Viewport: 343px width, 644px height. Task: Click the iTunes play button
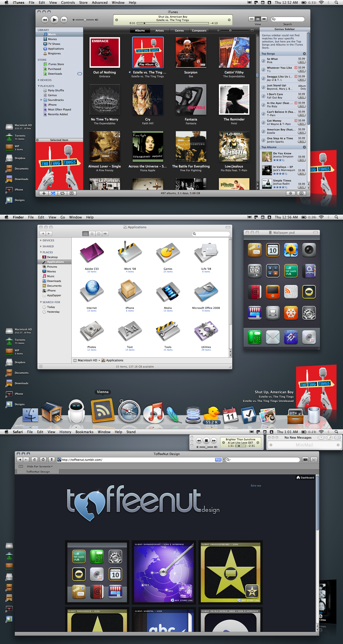click(x=54, y=20)
